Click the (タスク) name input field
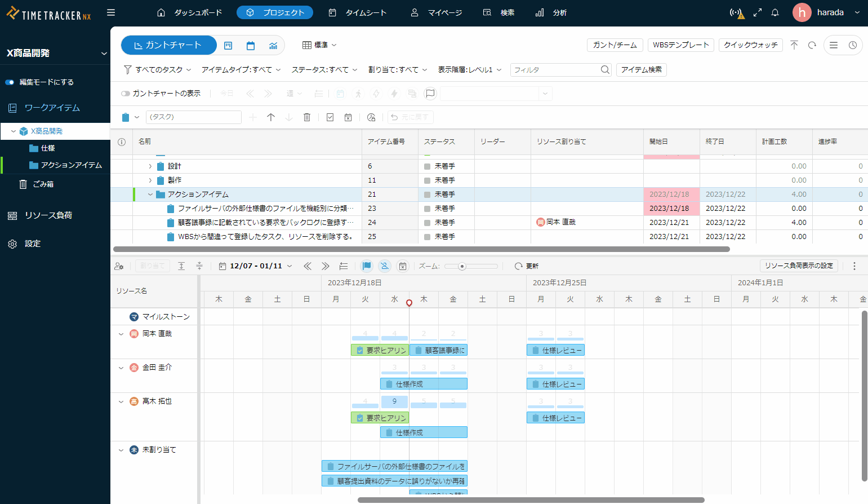Image resolution: width=868 pixels, height=504 pixels. (194, 117)
